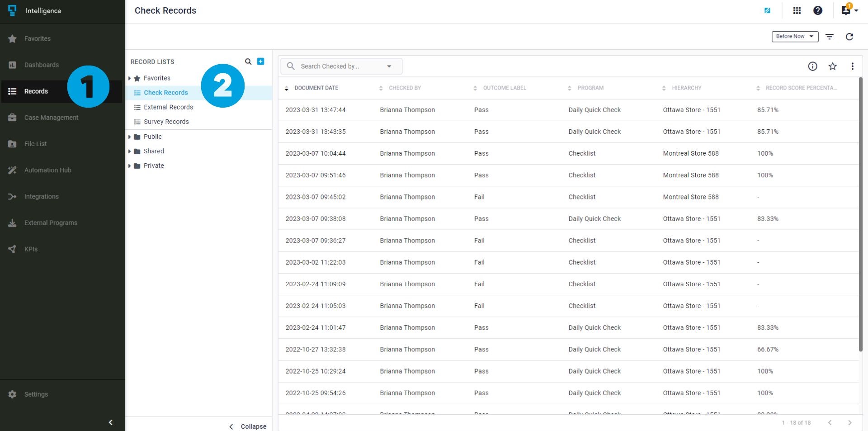
Task: Click the table vertical scrollbar
Action: coord(860,213)
